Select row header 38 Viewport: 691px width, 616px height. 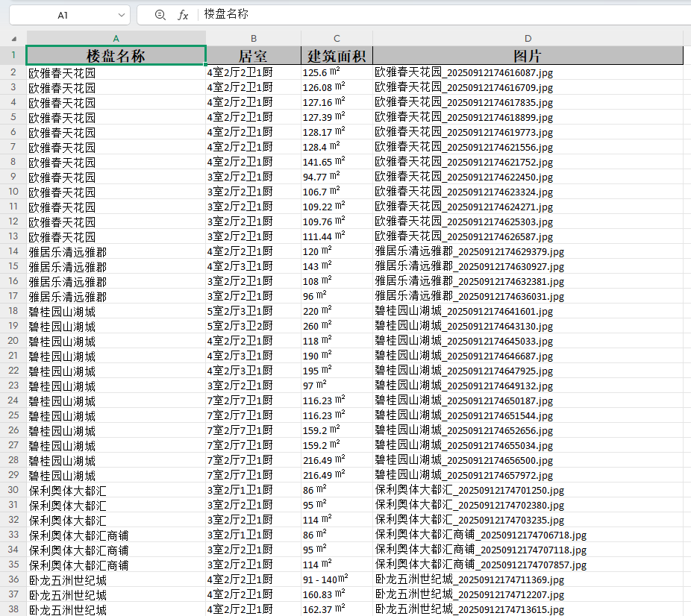[13, 609]
